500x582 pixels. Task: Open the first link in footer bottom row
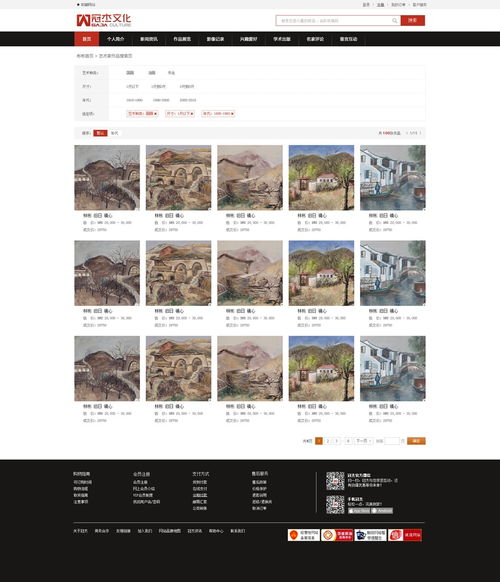coord(80,531)
